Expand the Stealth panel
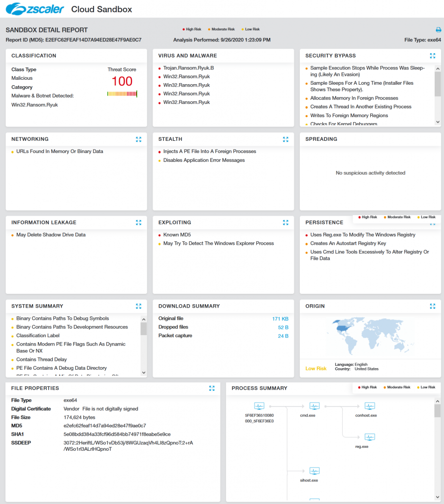444x504 pixels. pyautogui.click(x=285, y=139)
